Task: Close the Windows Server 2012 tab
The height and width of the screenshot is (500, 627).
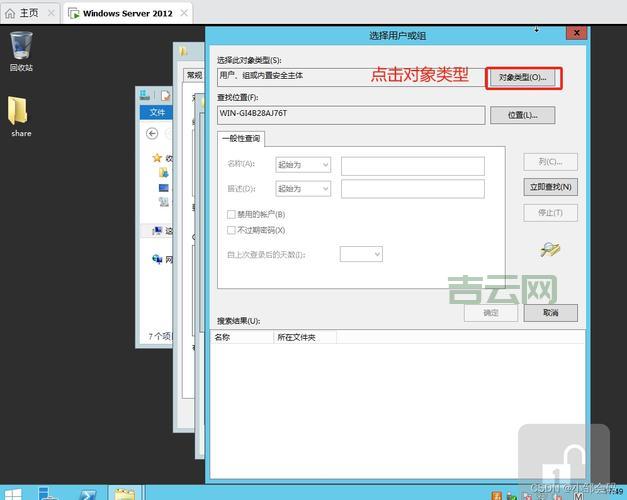Action: [184, 13]
